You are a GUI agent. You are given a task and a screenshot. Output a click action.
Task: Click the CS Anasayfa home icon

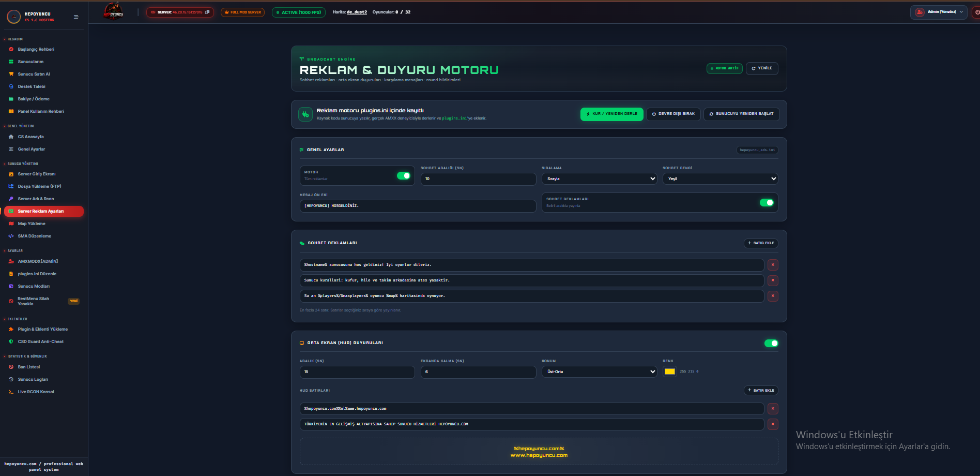(x=11, y=137)
